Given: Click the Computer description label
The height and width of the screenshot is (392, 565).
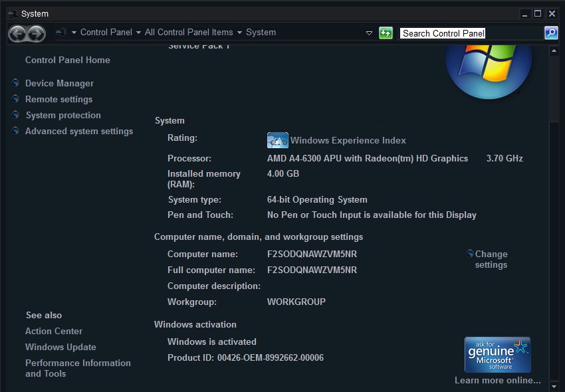Looking at the screenshot, I should click(214, 286).
